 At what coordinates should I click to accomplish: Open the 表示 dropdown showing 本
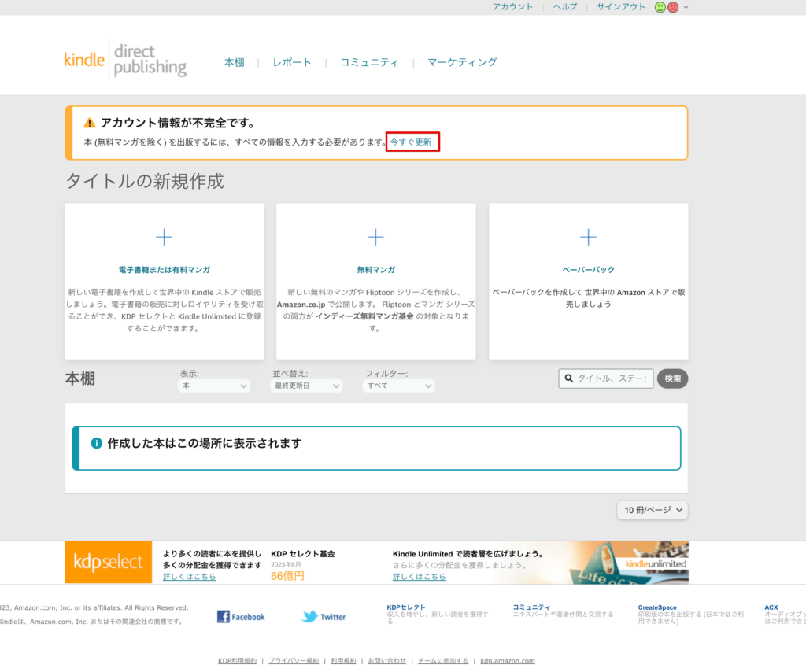tap(214, 386)
